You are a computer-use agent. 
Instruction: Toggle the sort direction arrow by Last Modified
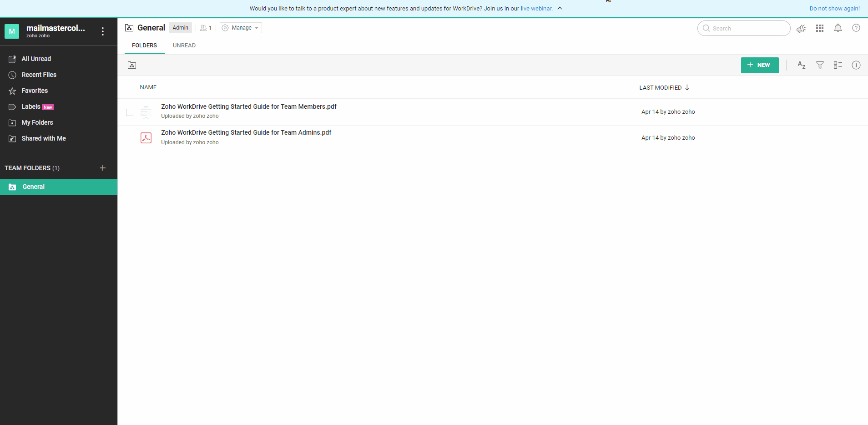pyautogui.click(x=687, y=87)
